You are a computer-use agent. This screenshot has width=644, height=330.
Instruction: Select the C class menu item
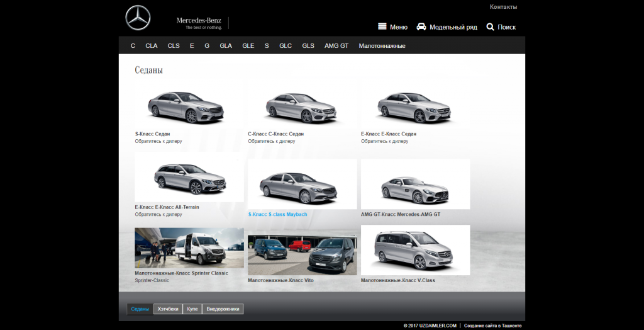point(133,46)
